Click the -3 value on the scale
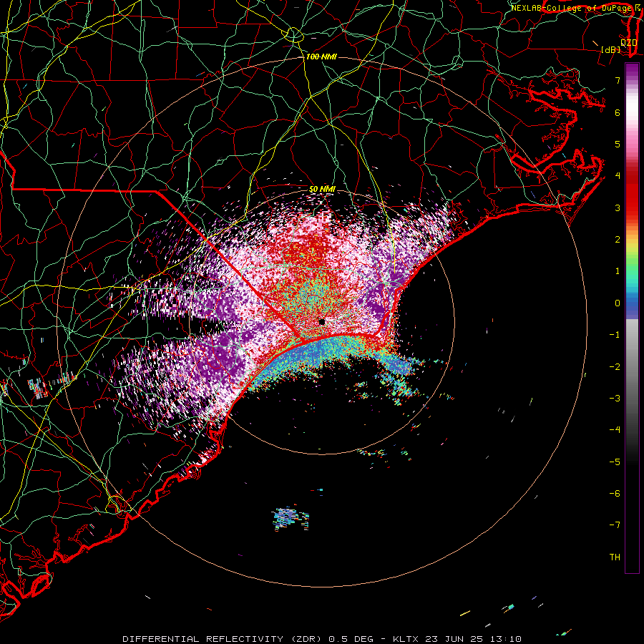Image resolution: width=644 pixels, height=644 pixels. pyautogui.click(x=615, y=399)
